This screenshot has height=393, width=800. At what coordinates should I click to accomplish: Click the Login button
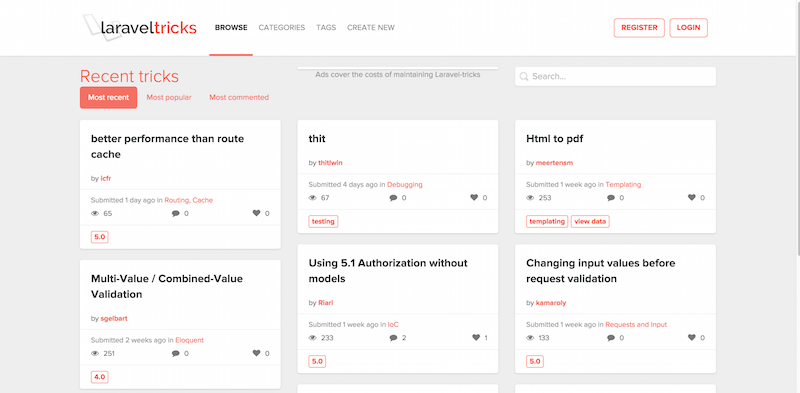click(x=688, y=28)
